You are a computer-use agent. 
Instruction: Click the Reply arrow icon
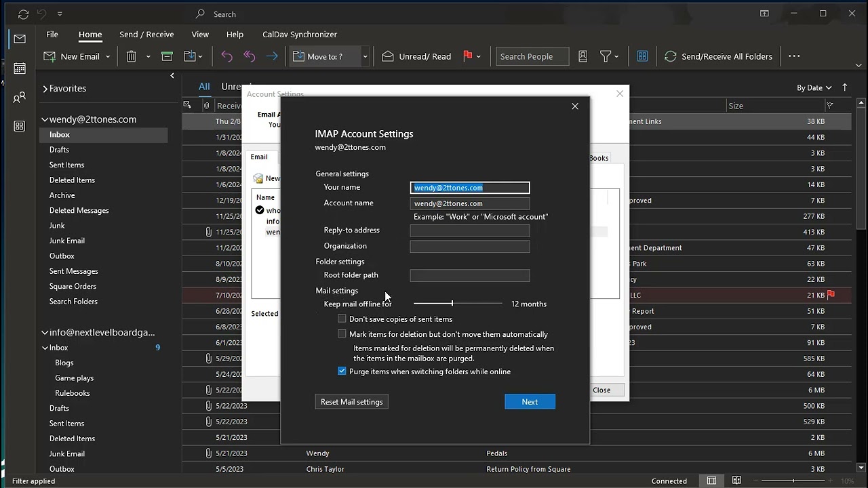click(226, 56)
